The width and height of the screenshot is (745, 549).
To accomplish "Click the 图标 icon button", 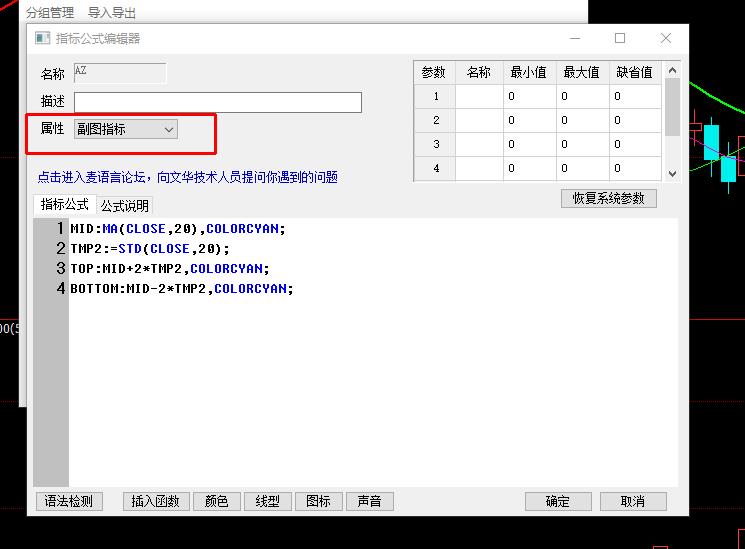I will point(318,501).
